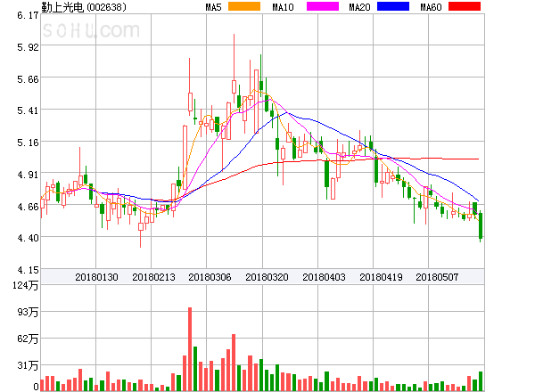Click the 4.91 price axis label
This screenshot has height=392, width=535.
(x=28, y=175)
